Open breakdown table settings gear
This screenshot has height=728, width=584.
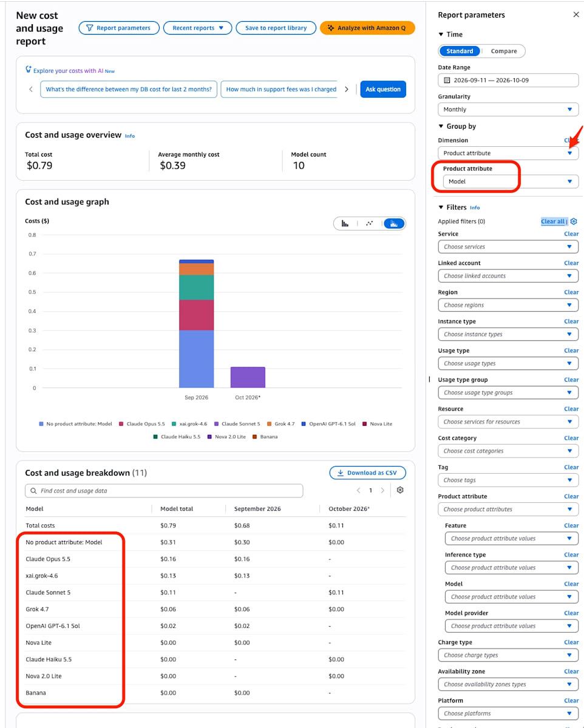click(x=400, y=490)
